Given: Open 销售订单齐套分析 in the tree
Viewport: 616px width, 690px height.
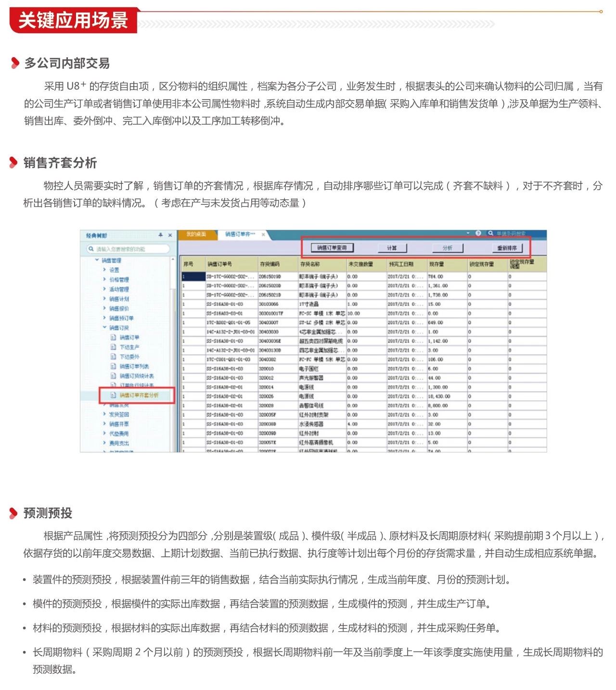Looking at the screenshot, I should point(139,395).
